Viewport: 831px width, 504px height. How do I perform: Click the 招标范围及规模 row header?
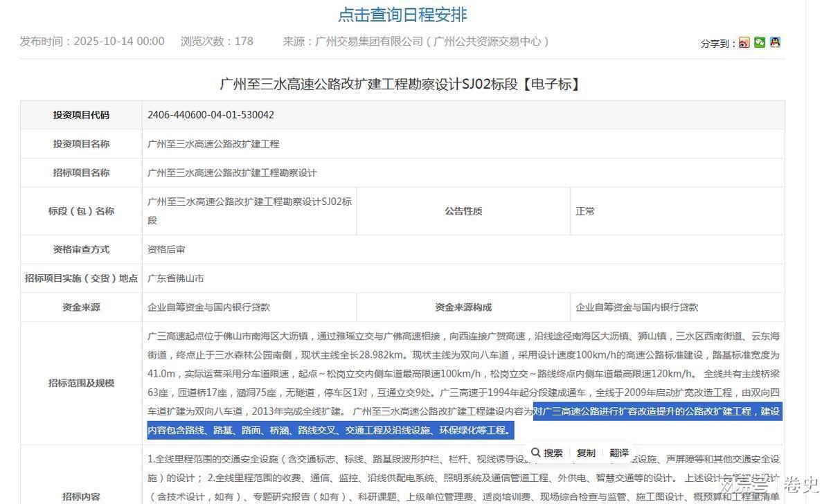(81, 383)
